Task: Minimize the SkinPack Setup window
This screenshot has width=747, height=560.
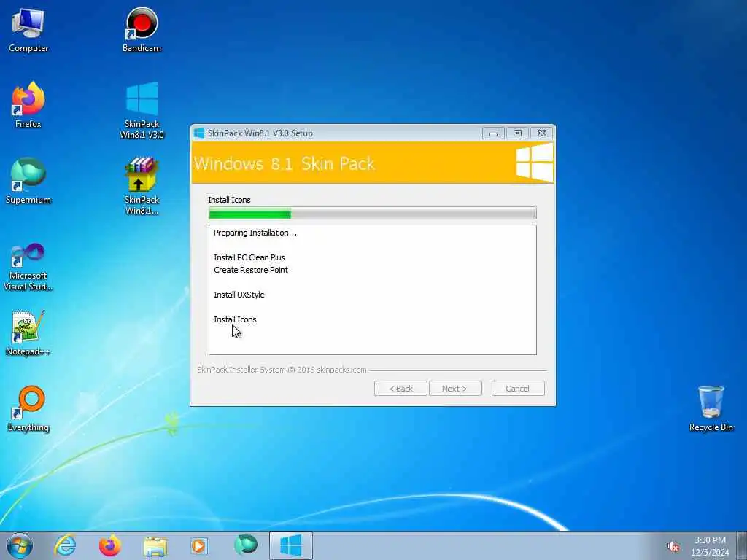Action: tap(493, 133)
